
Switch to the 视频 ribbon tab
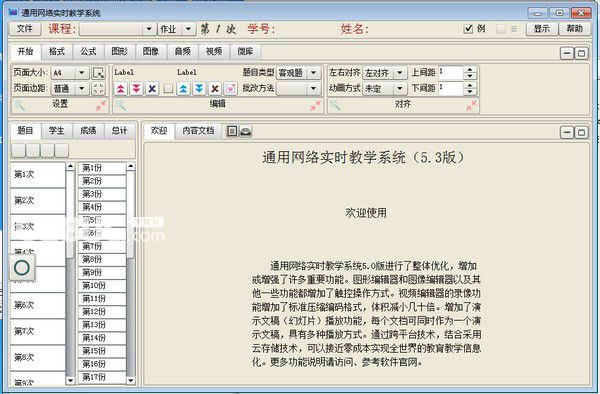point(214,52)
